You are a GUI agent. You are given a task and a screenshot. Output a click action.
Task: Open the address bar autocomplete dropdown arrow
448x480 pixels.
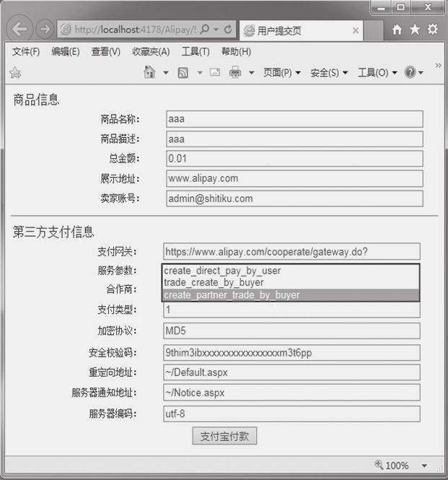pos(216,30)
